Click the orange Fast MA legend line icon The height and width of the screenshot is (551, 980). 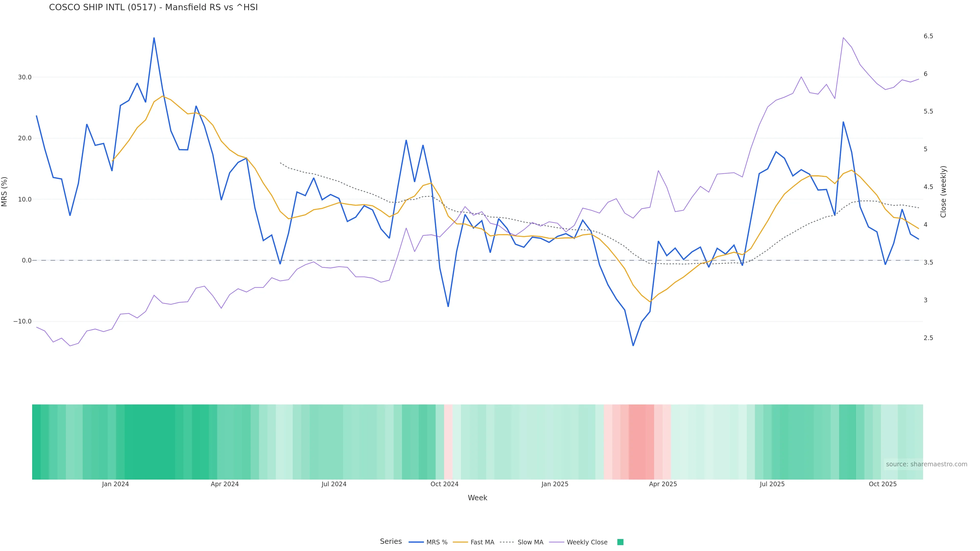(460, 542)
